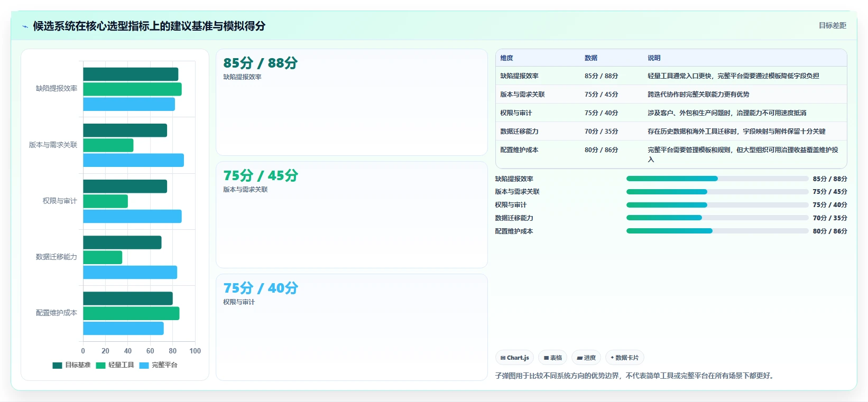Click the 数据 column header
The width and height of the screenshot is (868, 402).
[x=590, y=58]
